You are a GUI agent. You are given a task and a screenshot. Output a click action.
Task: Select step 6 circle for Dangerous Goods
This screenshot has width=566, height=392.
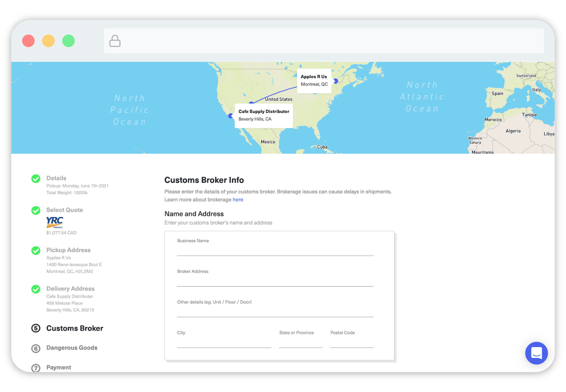tap(36, 348)
